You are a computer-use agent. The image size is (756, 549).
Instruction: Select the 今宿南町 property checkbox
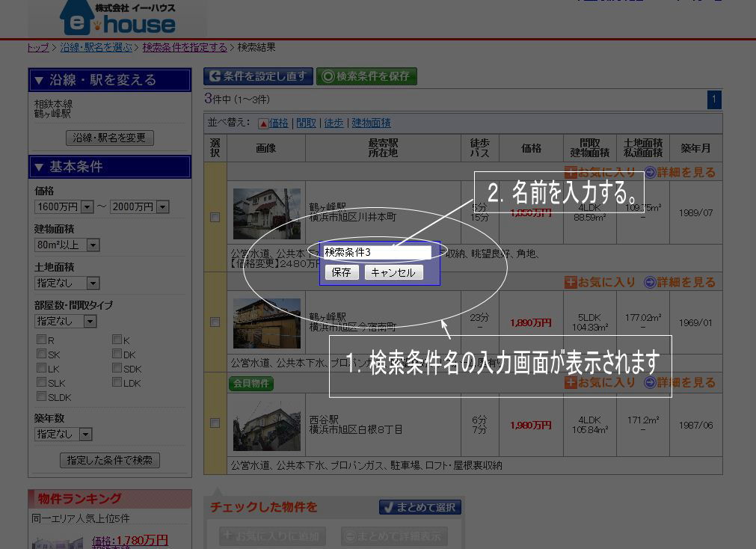coord(215,322)
